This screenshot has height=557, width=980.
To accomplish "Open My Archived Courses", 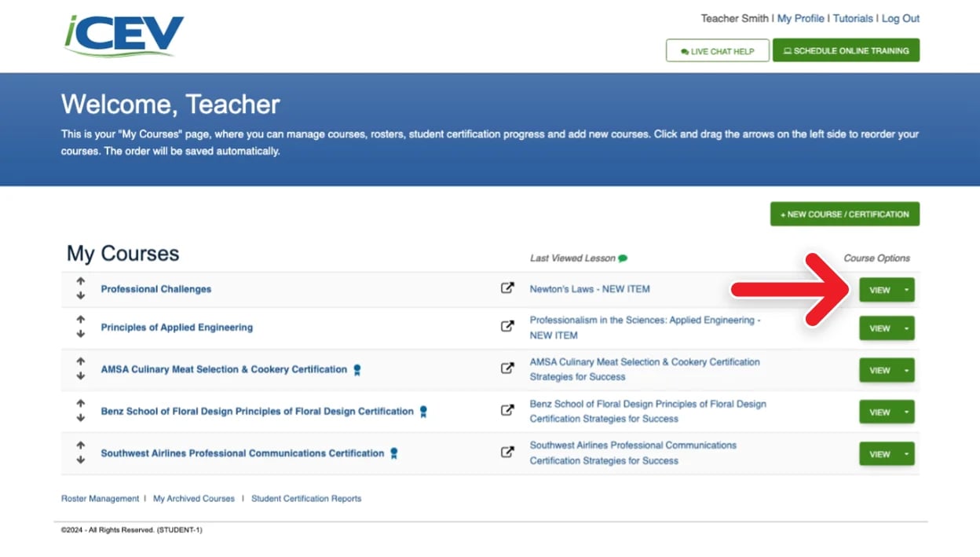I will coord(194,498).
